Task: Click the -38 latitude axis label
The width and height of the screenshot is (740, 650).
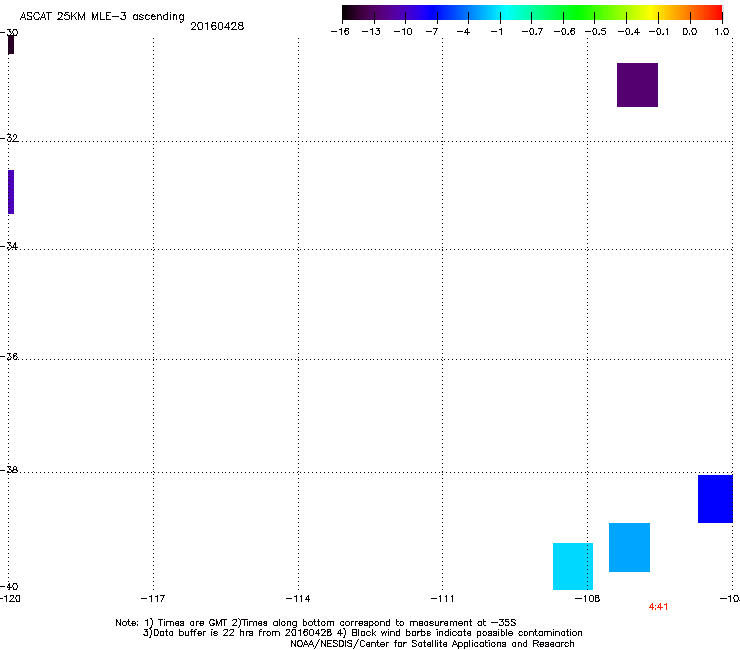Action: (9, 470)
